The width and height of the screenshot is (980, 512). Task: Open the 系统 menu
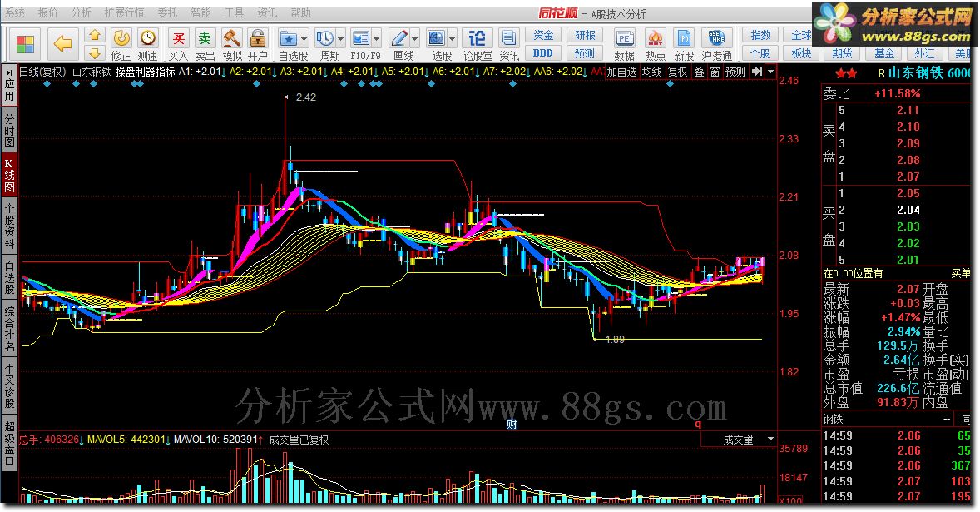pos(15,12)
